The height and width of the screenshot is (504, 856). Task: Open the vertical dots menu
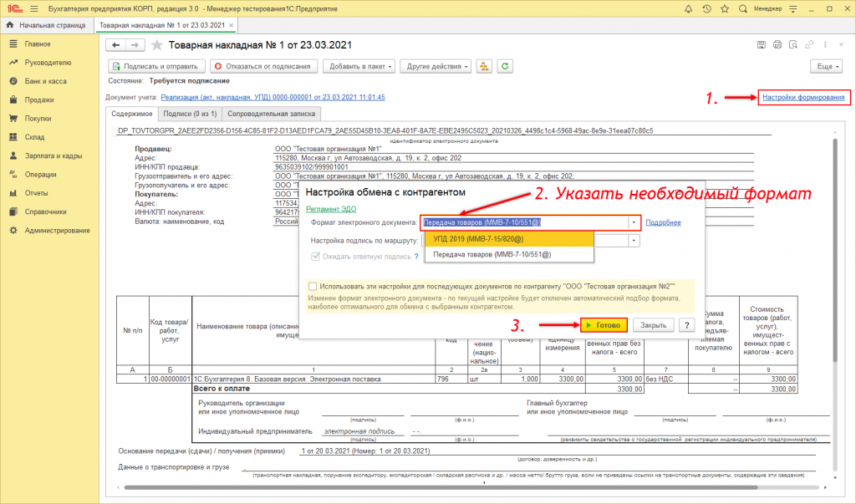(825, 45)
